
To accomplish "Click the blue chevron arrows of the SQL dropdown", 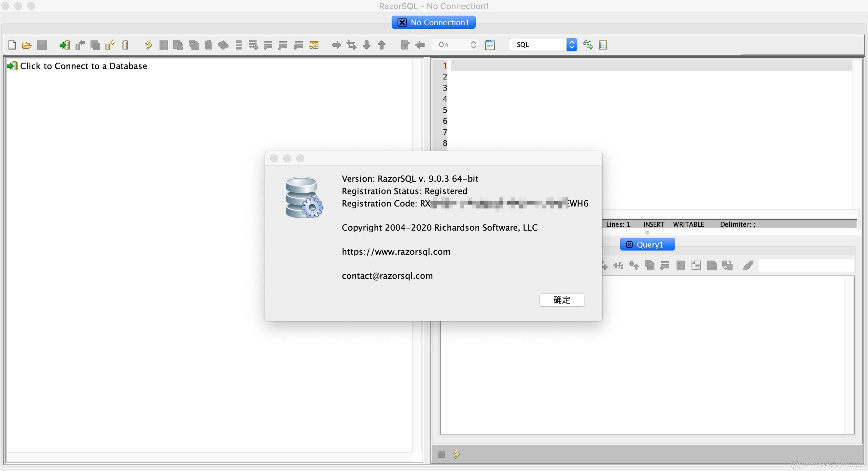I will click(571, 45).
